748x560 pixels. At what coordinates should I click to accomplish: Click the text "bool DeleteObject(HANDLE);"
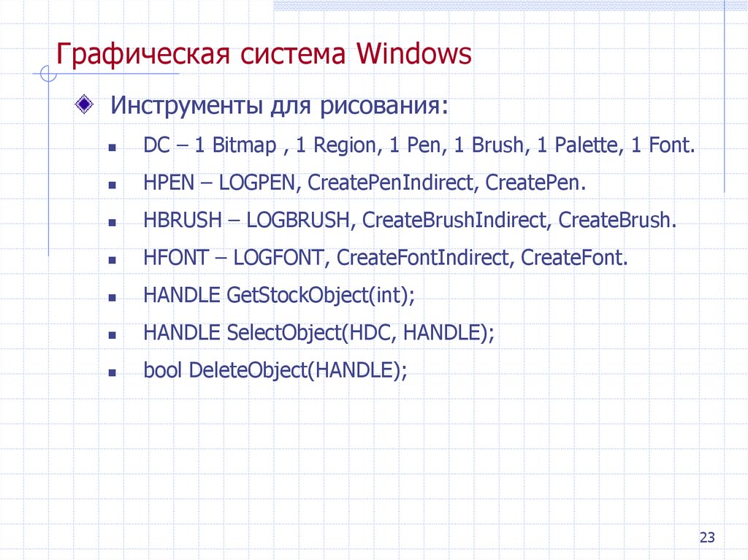click(275, 371)
